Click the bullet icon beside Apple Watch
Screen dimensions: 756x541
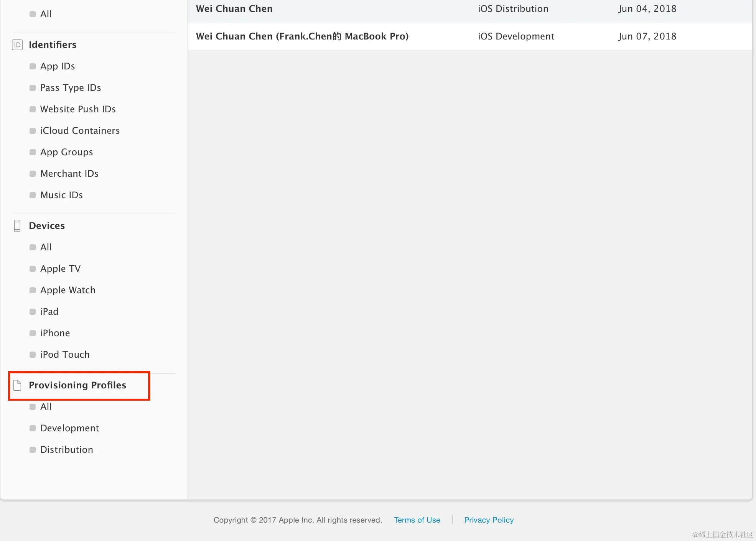click(x=33, y=290)
